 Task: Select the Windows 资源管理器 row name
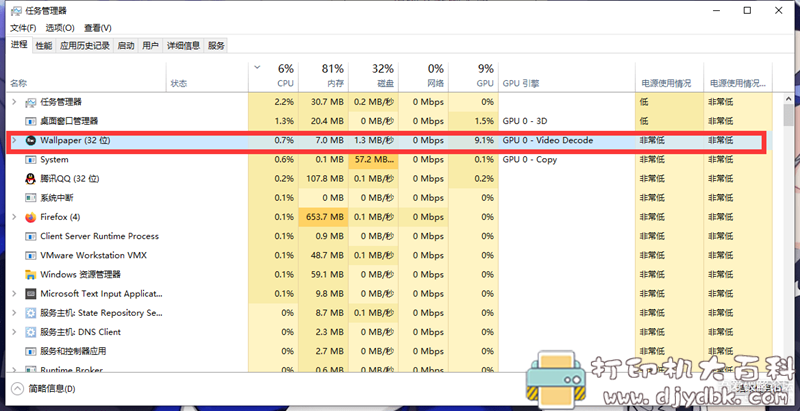[81, 275]
